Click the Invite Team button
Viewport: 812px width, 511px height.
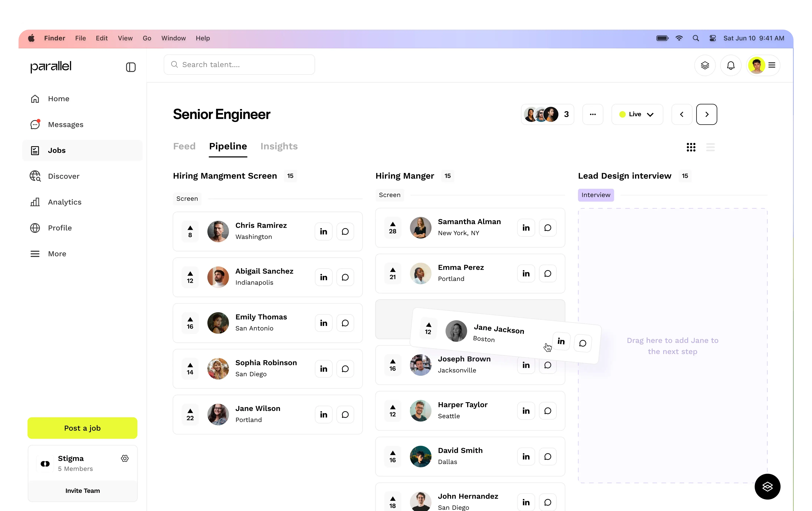[82, 491]
